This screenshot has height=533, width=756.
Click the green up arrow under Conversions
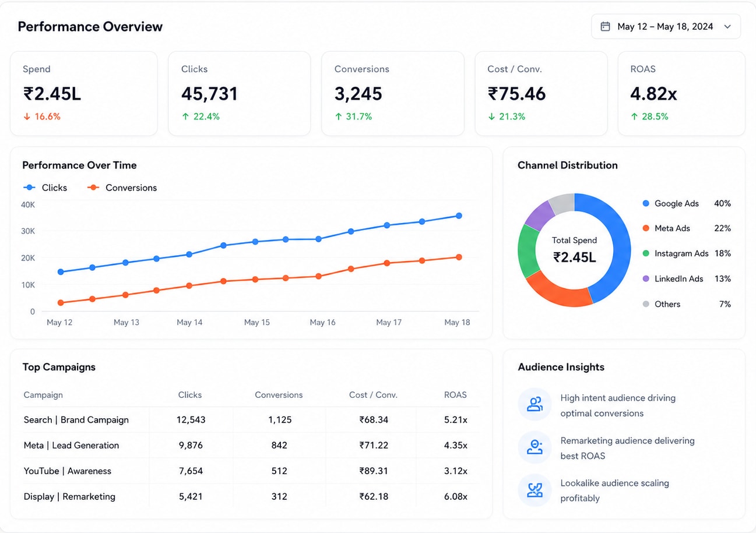click(338, 117)
